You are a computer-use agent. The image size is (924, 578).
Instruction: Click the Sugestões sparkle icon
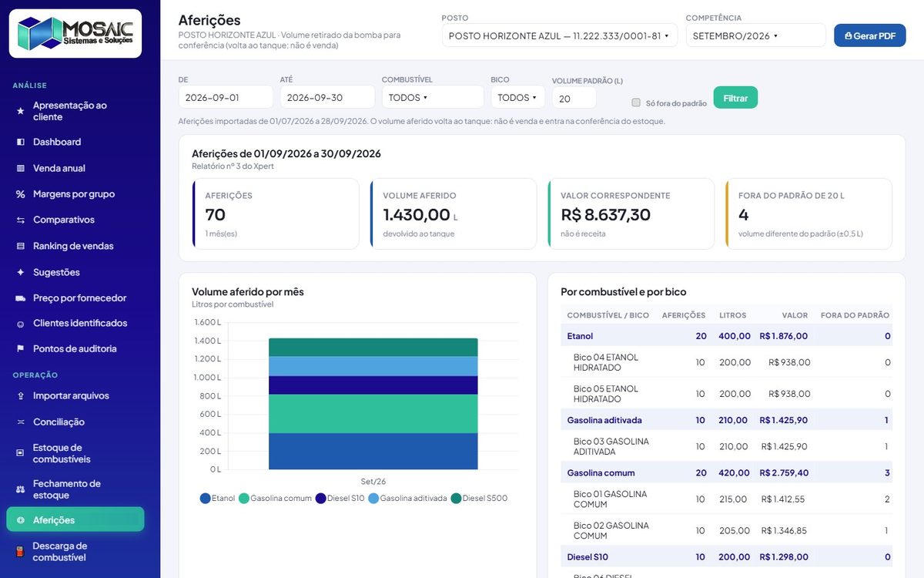tap(21, 273)
